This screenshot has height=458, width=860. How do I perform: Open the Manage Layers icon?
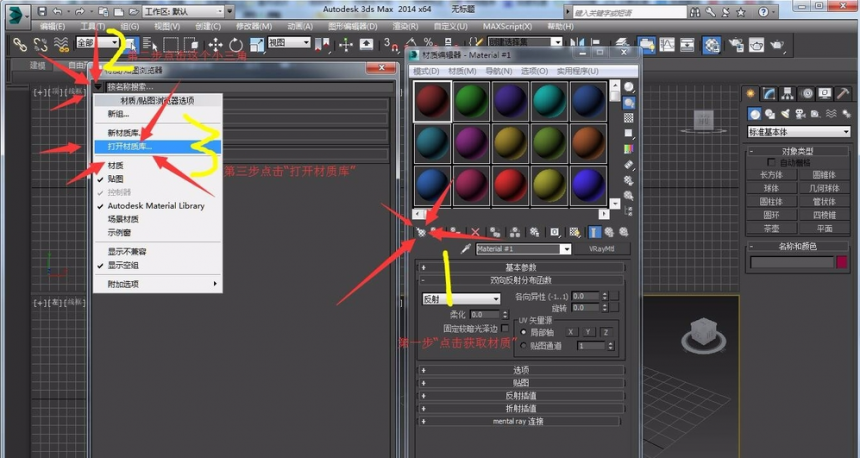(621, 44)
